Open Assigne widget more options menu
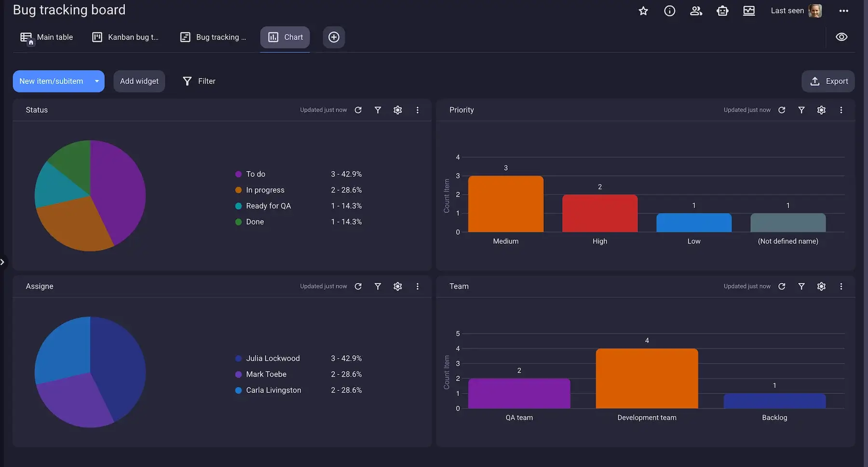This screenshot has height=467, width=868. [x=418, y=286]
